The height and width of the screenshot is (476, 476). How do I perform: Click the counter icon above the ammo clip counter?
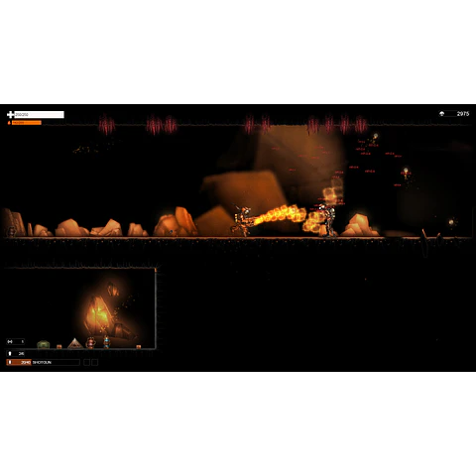tap(10, 341)
